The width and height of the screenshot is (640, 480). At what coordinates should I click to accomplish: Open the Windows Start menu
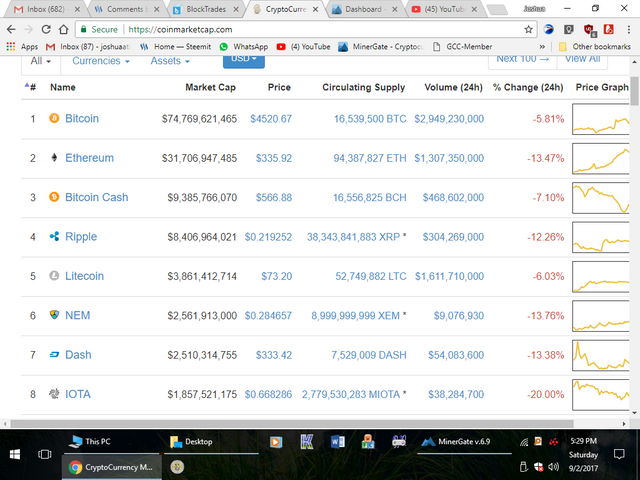coord(15,454)
